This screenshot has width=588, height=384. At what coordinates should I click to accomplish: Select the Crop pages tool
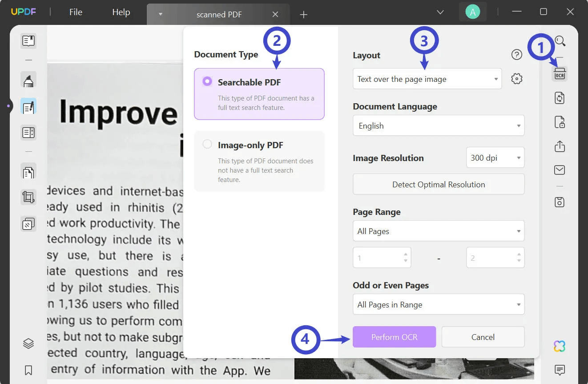28,197
